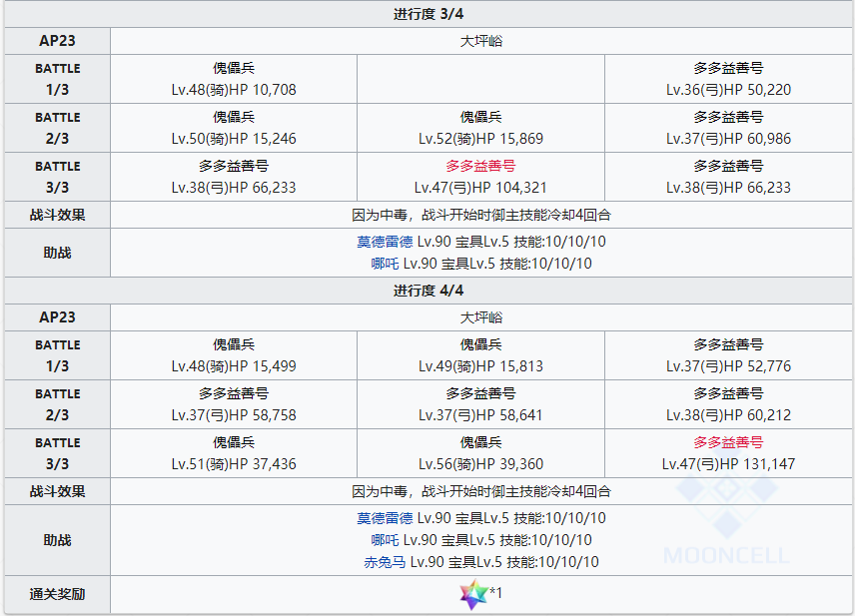Select text Lv.49(骑)HP 15,813
Viewport: 855px width, 616px height.
(x=480, y=366)
